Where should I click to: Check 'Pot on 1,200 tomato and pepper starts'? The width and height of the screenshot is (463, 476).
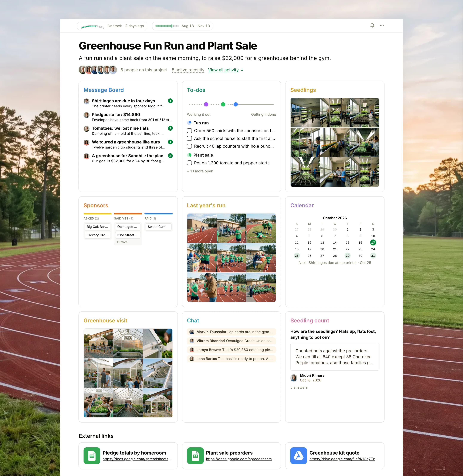click(x=189, y=163)
